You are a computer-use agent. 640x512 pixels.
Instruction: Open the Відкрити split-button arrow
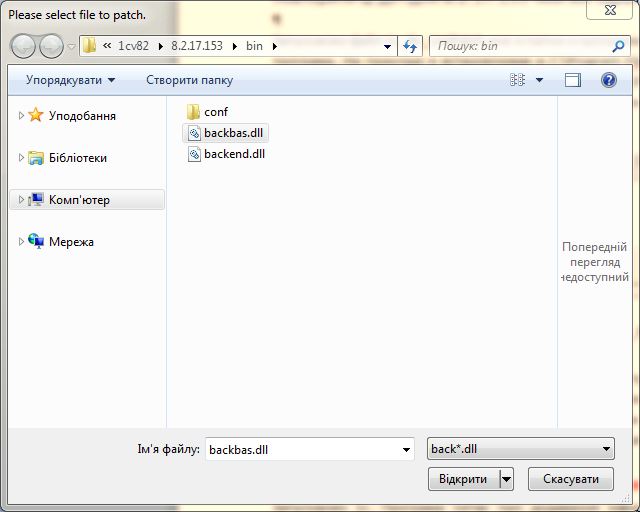click(x=506, y=479)
